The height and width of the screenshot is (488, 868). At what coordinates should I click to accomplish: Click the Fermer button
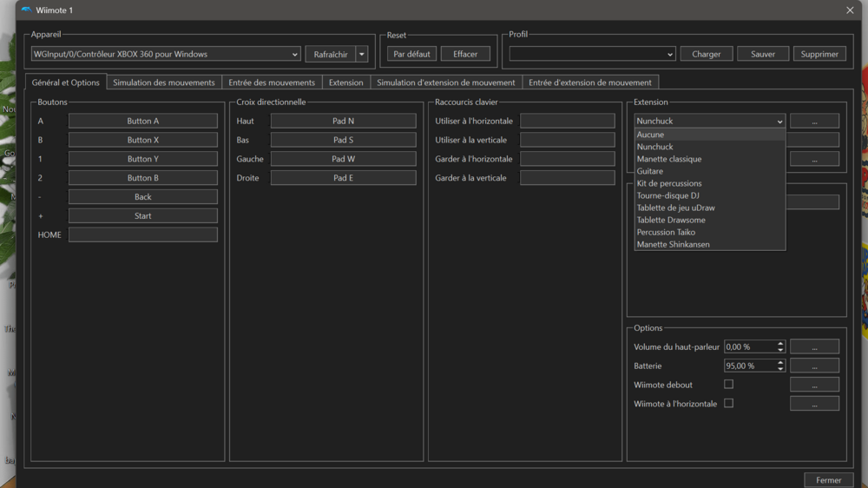click(x=828, y=480)
